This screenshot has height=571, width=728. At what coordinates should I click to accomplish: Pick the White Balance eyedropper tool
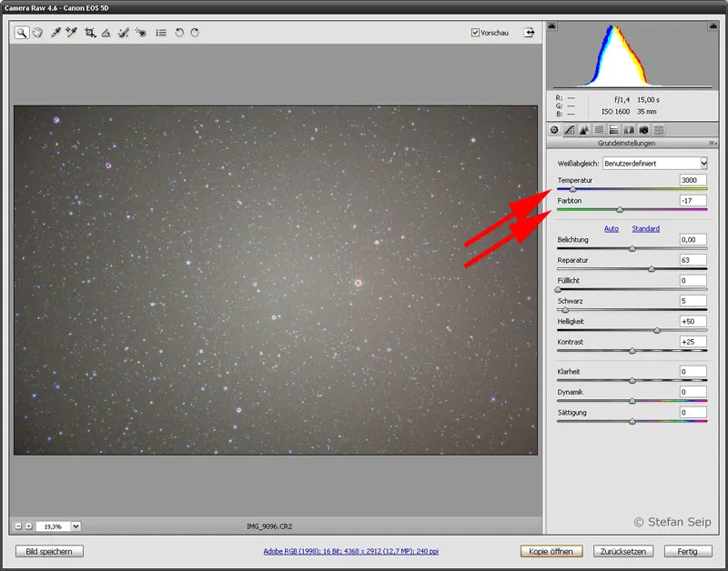pyautogui.click(x=56, y=33)
